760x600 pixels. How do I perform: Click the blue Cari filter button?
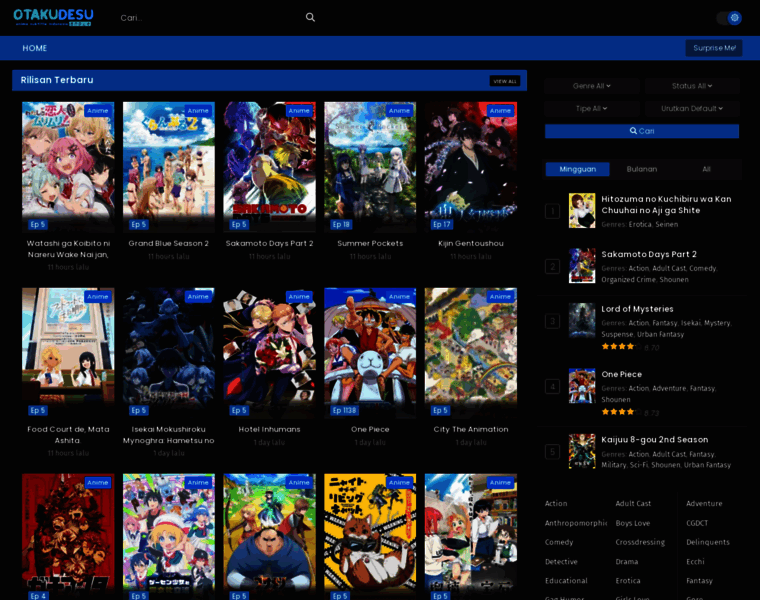tap(642, 131)
